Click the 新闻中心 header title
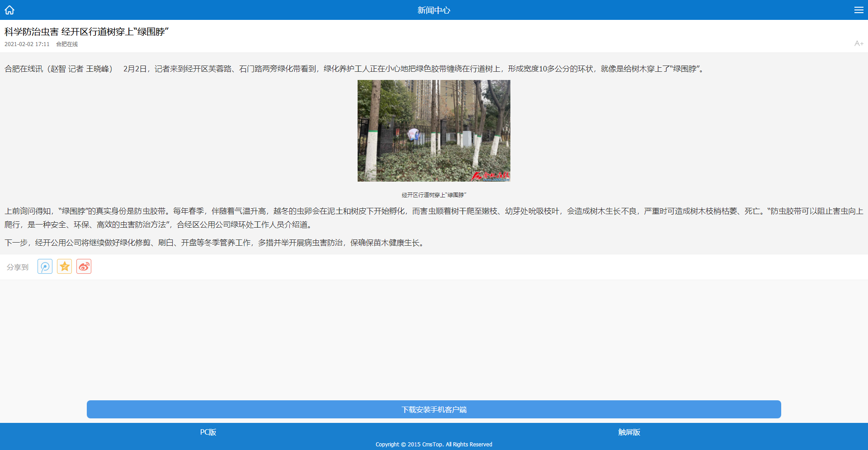 [434, 10]
